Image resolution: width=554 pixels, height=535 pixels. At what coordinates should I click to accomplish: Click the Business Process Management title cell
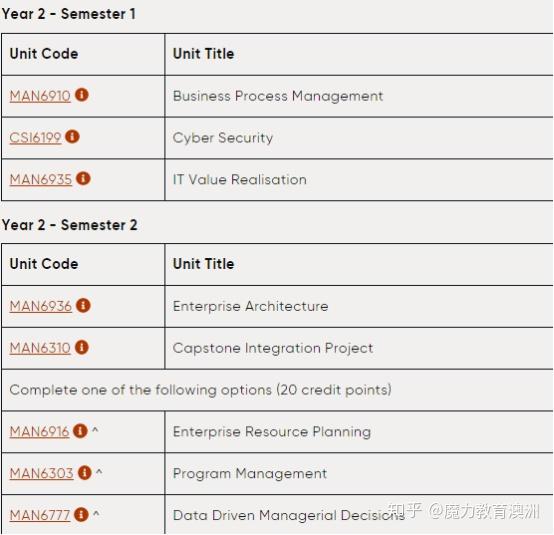pos(359,96)
